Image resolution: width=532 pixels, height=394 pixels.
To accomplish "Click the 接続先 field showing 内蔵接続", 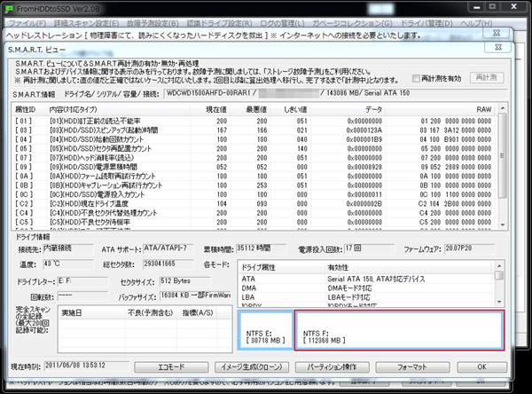I will [68, 248].
